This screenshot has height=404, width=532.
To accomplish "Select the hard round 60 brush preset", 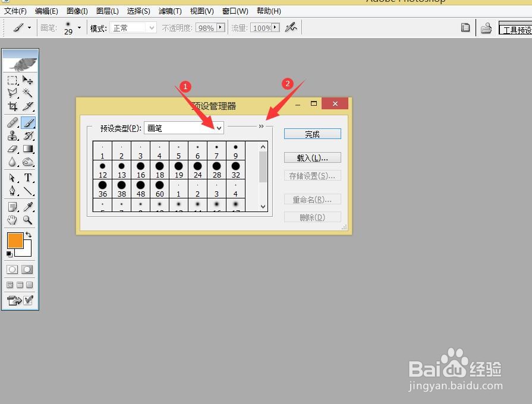I will click(x=159, y=189).
